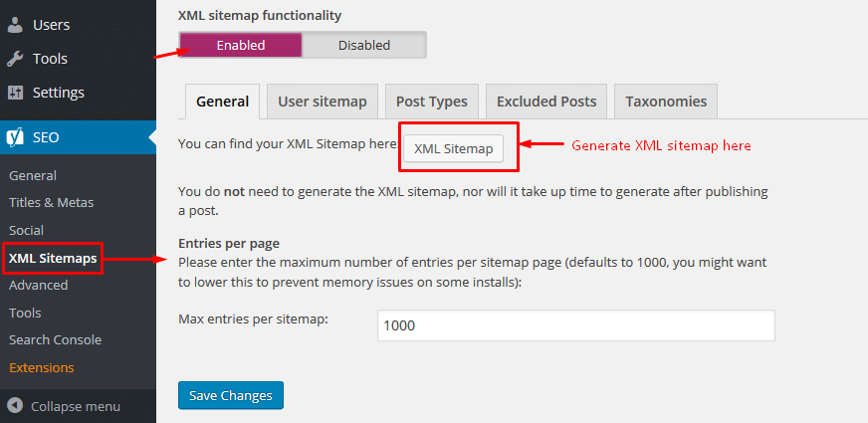Click the Settings sliders icon
The width and height of the screenshot is (868, 423).
16,93
